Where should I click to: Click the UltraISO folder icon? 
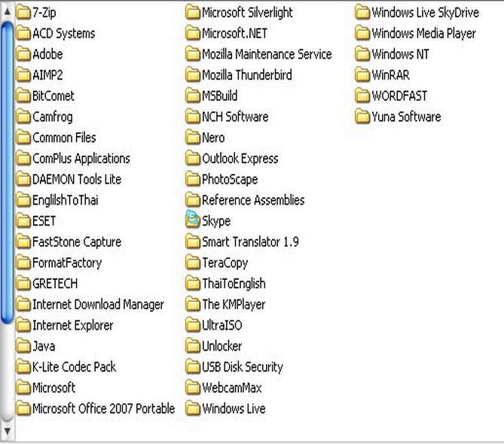(193, 325)
